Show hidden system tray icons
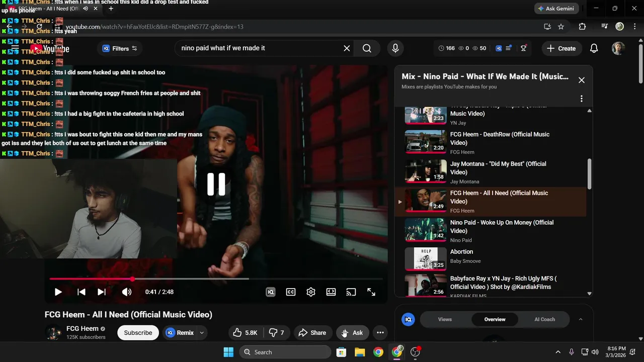This screenshot has width=644, height=362. (557, 352)
